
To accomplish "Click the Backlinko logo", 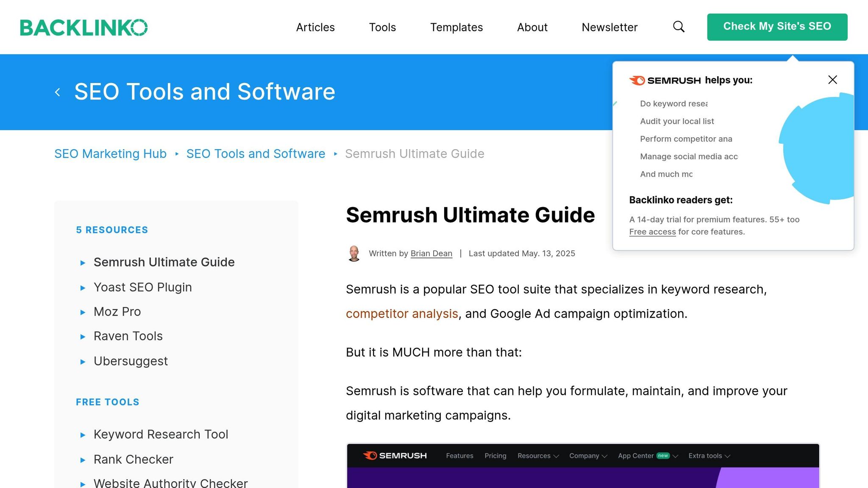I will [84, 27].
